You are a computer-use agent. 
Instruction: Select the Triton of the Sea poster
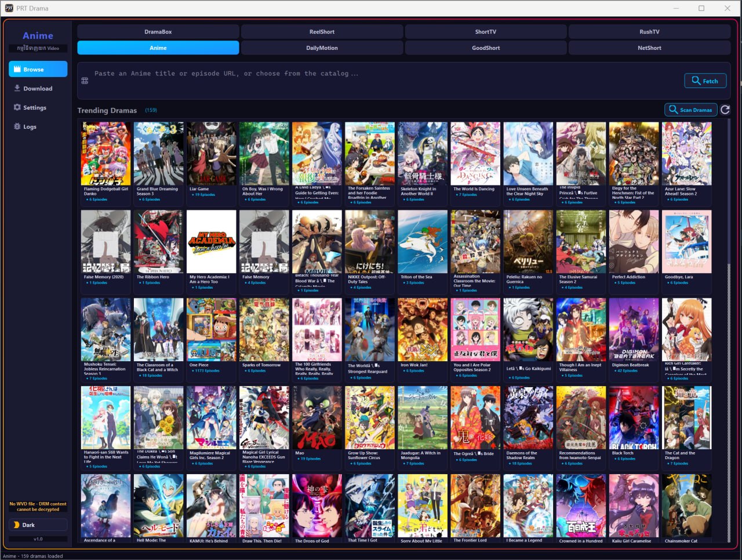click(423, 241)
